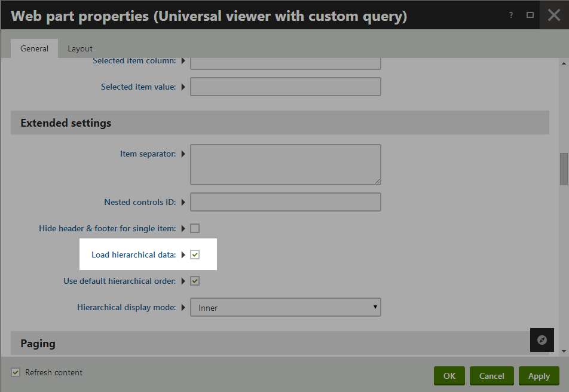
Task: Click the arrow next to Hierarchical display mode
Action: coord(183,307)
